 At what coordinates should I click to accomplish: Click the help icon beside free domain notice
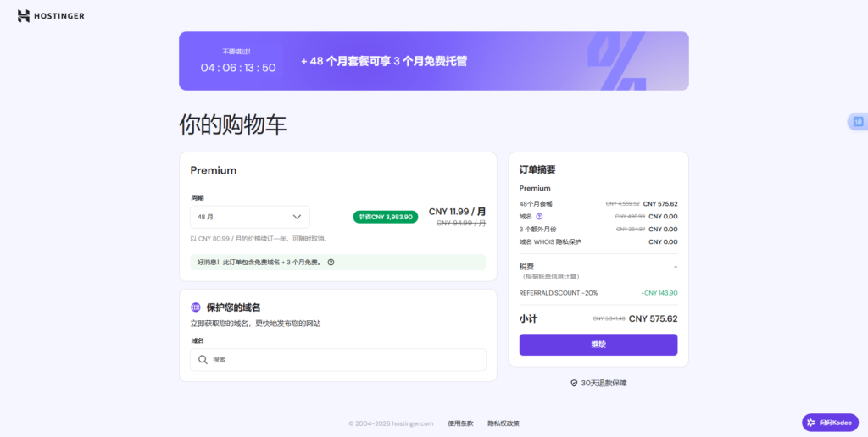[x=331, y=263]
